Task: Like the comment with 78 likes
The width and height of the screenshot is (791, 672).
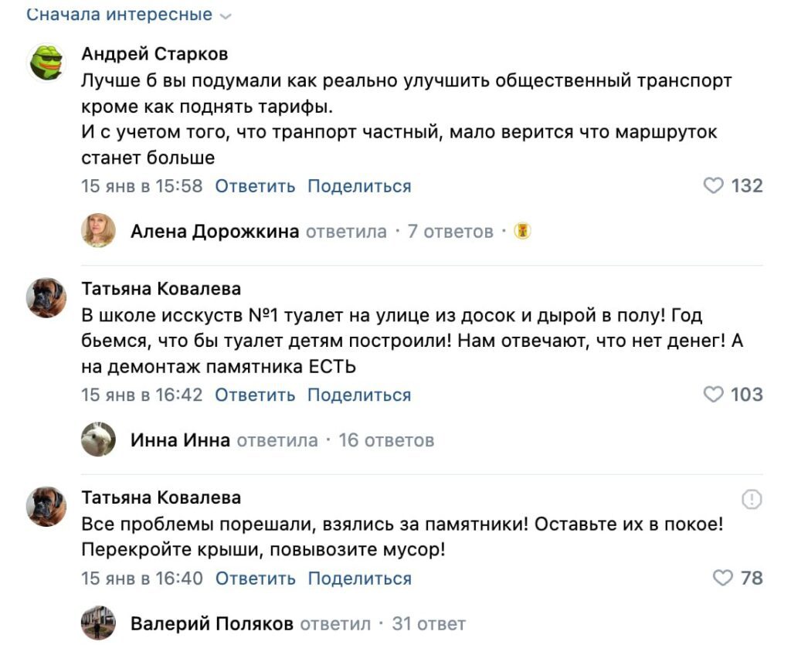Action: tap(722, 579)
